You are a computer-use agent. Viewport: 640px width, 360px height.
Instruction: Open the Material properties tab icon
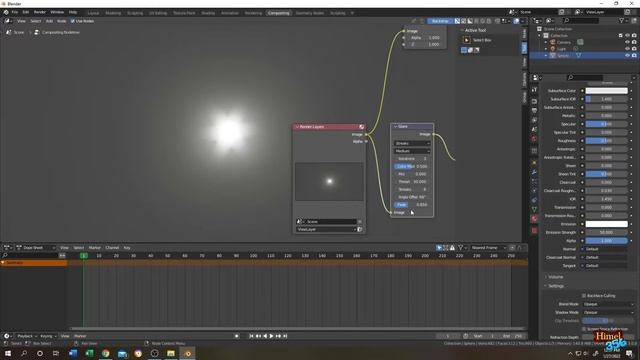[534, 219]
